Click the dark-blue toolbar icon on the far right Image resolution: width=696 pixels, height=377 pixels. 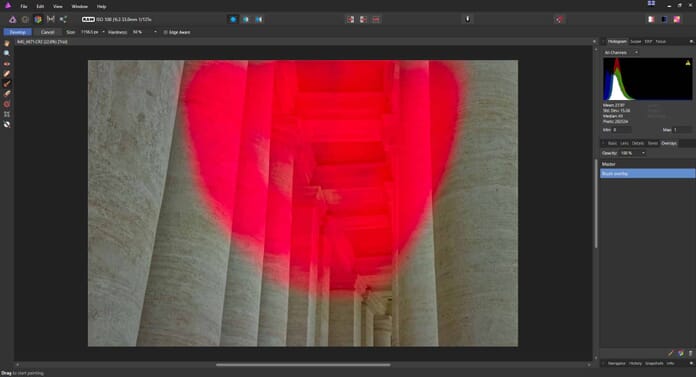(x=664, y=20)
